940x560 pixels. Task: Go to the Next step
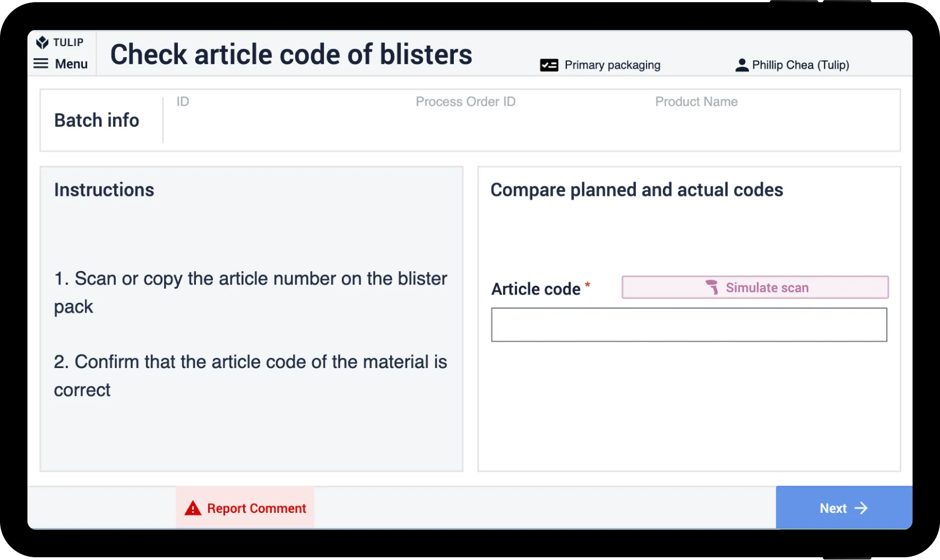tap(843, 508)
